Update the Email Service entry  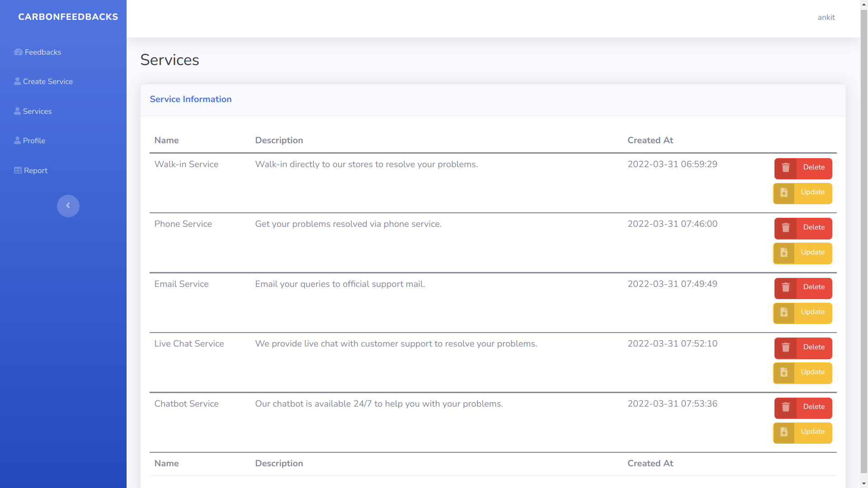pyautogui.click(x=812, y=312)
